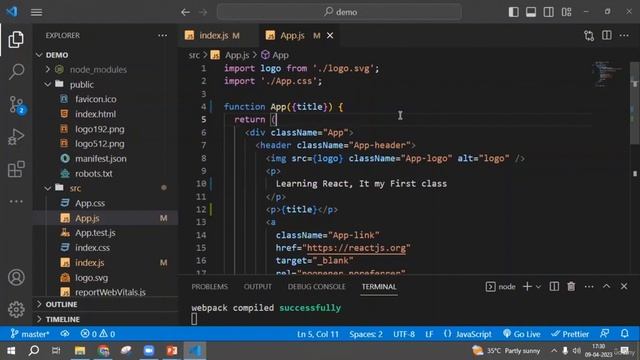Switch to the PROBLEMS panel tab
The width and height of the screenshot is (640, 360).
pos(209,287)
